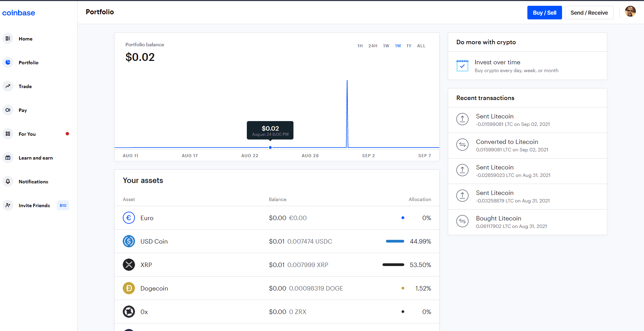Click the Pay sidebar icon
Screen dimensions: 644x331
click(x=8, y=110)
